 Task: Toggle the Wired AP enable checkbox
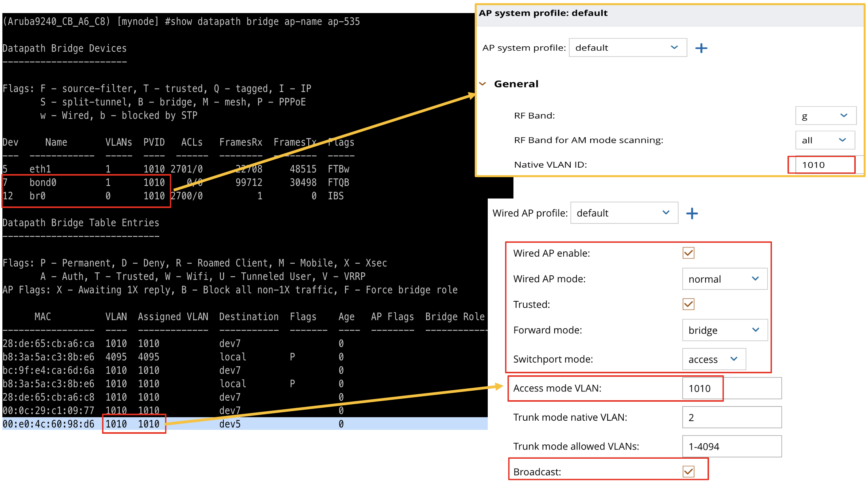click(689, 253)
